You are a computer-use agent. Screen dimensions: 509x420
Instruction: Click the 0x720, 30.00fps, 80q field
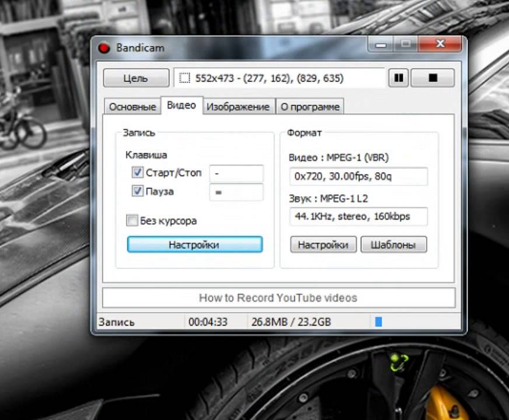358,176
